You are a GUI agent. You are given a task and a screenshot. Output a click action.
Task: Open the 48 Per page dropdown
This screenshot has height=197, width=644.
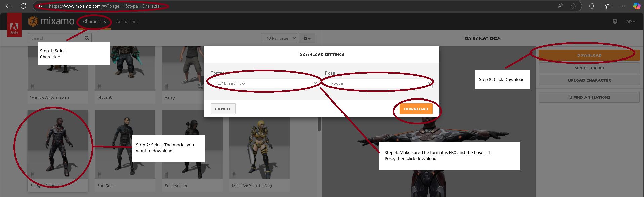(x=279, y=38)
